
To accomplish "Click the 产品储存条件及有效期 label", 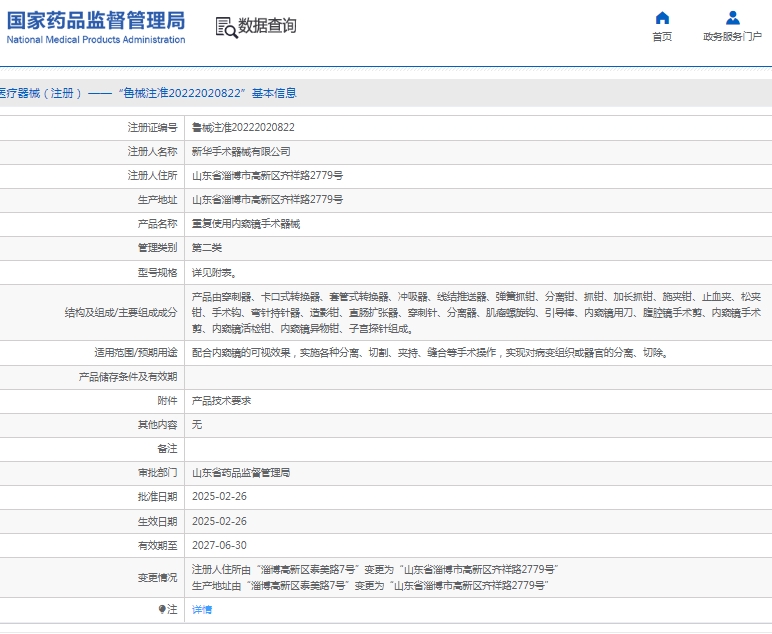I will point(128,377).
